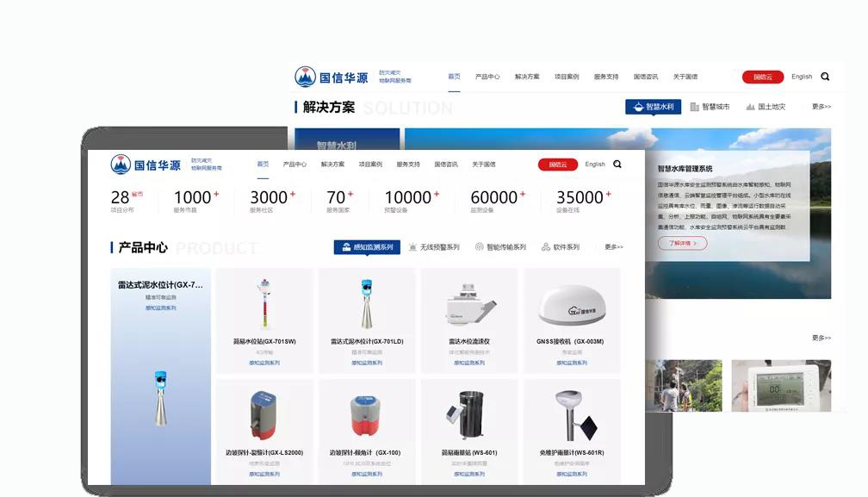Open the case photo of workers outdoors
Image resolution: width=868 pixels, height=497 pixels.
pos(684,386)
